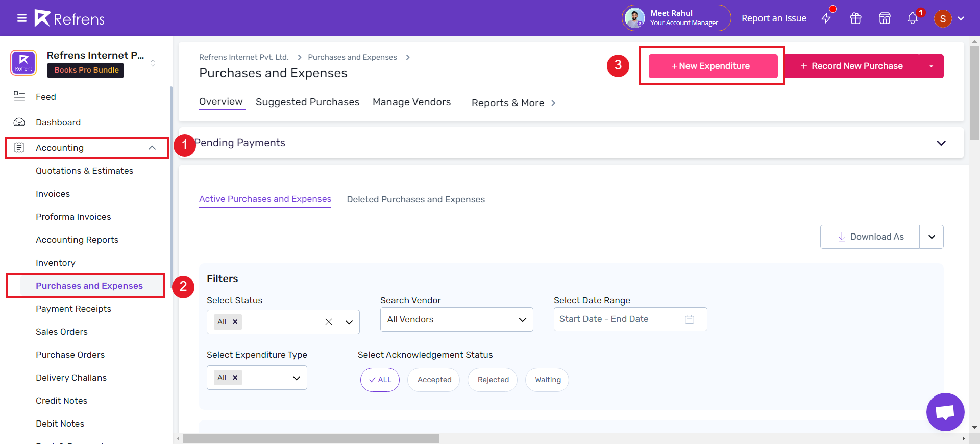Click Report an Issue link
This screenshot has height=444, width=980.
click(774, 18)
